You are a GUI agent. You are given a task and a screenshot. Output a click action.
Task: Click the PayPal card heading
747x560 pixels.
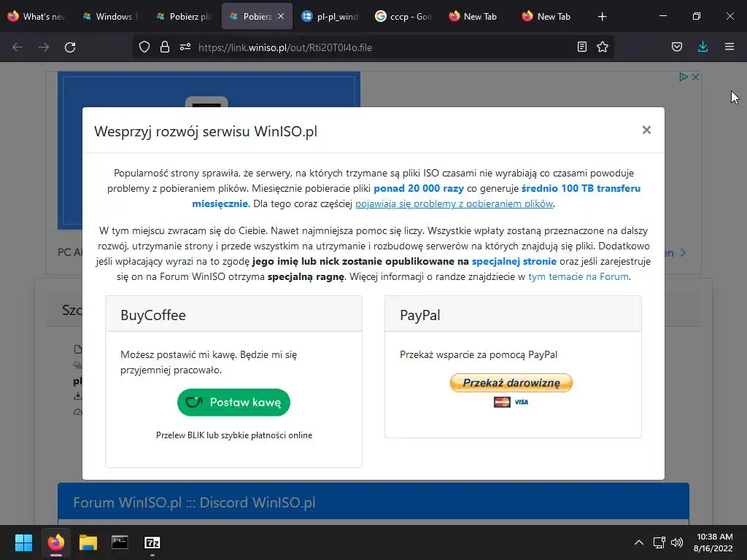click(419, 315)
